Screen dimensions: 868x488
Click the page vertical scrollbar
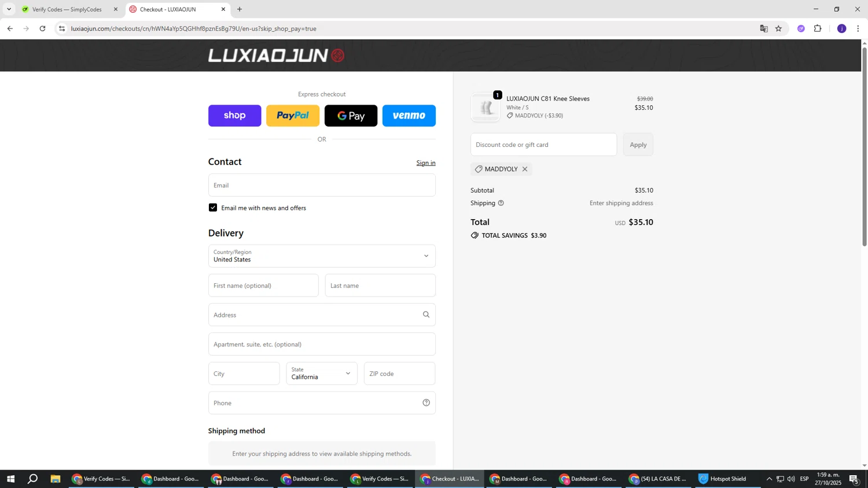pyautogui.click(x=865, y=147)
